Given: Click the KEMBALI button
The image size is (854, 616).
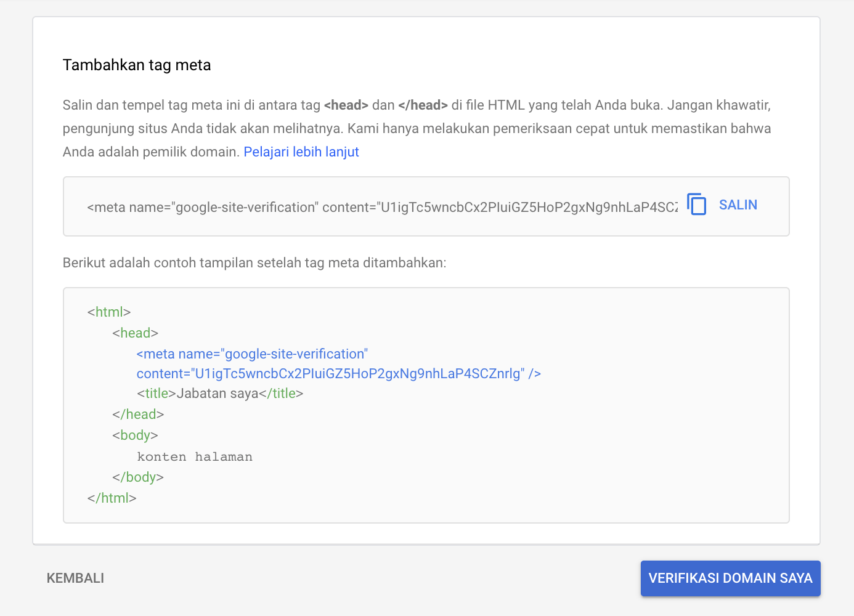Looking at the screenshot, I should pos(75,578).
